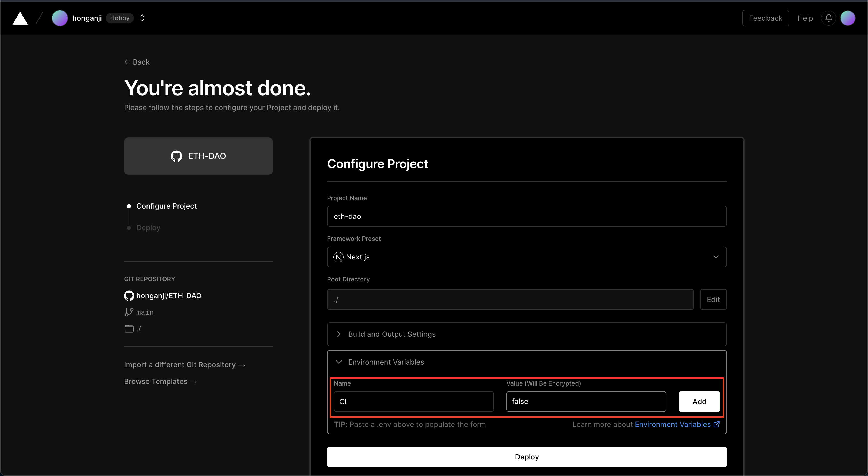Click Import a different Git Repository

coord(185,365)
